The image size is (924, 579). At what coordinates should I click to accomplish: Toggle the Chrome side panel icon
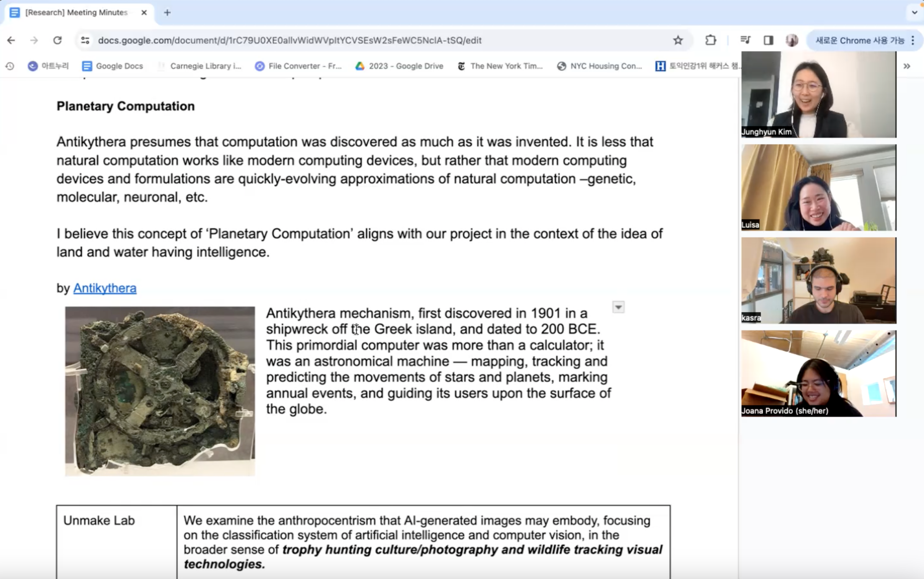(x=768, y=40)
